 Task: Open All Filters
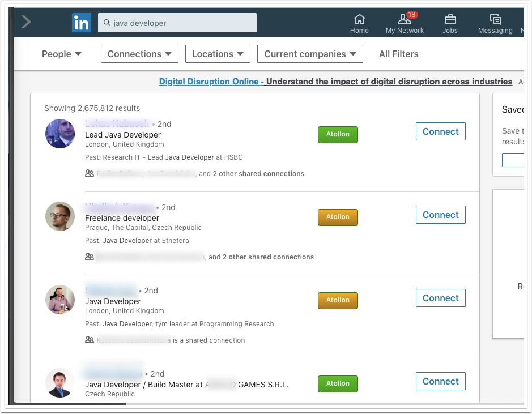pos(398,54)
